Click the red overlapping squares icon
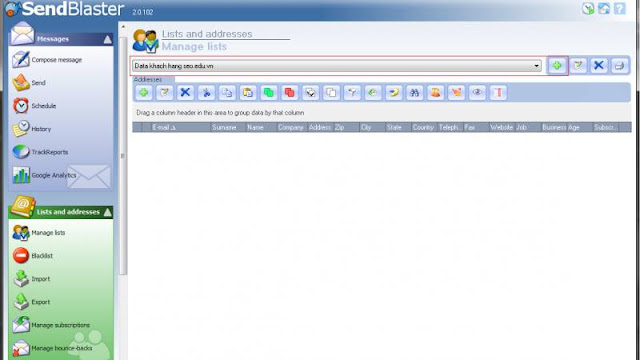The height and width of the screenshot is (360, 640). point(289,93)
